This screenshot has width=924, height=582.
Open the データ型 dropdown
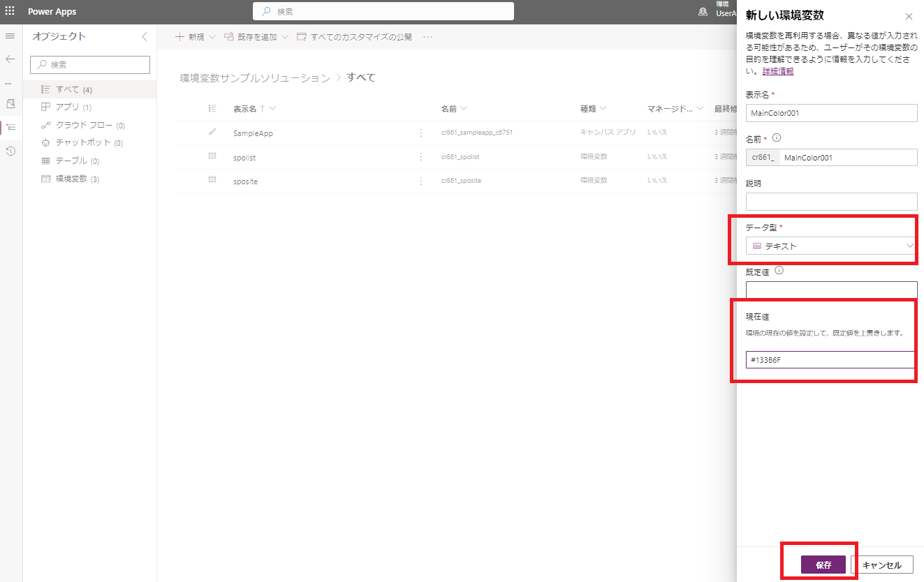[x=831, y=246]
